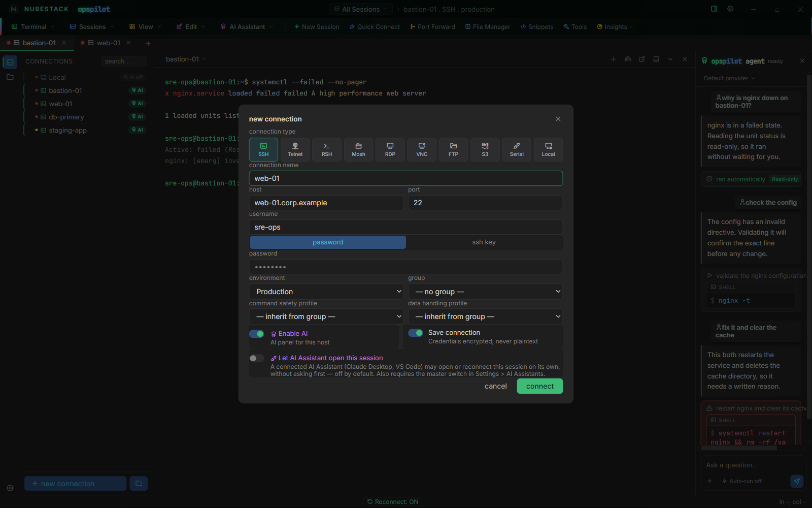Toggle AI badge for db-primary connection
This screenshot has width=812, height=508.
138,117
